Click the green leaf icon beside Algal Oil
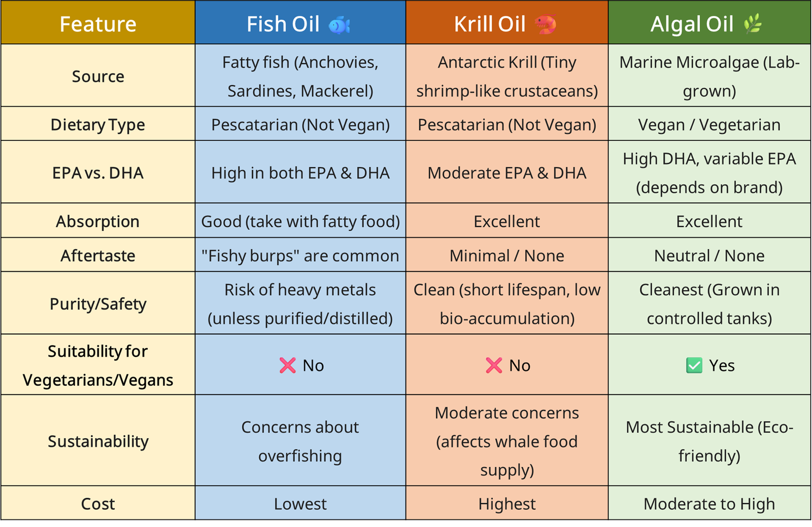The height and width of the screenshot is (527, 812). [x=753, y=24]
